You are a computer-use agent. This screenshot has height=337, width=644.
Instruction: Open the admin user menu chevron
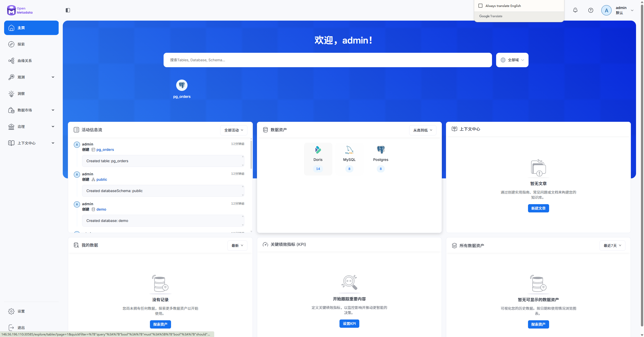click(x=632, y=11)
